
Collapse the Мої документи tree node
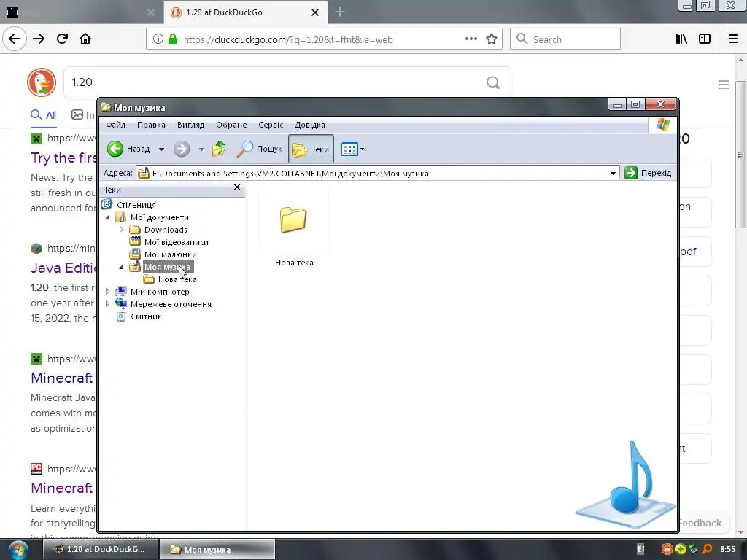pos(108,217)
